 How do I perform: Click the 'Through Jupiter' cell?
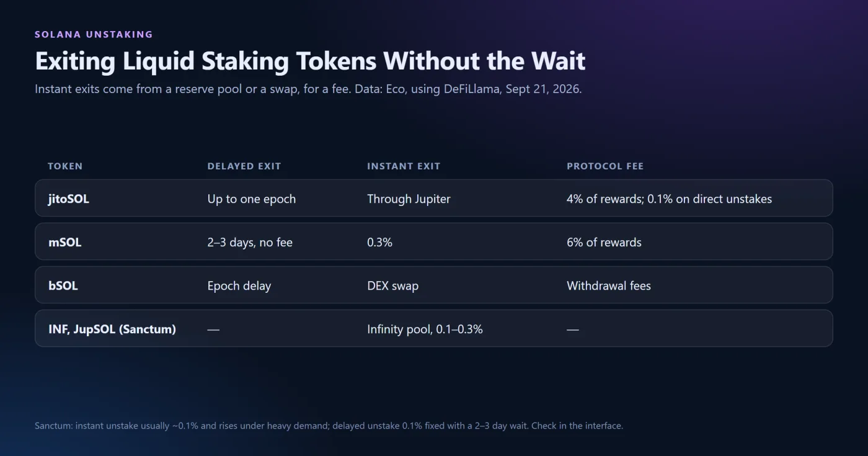point(409,199)
